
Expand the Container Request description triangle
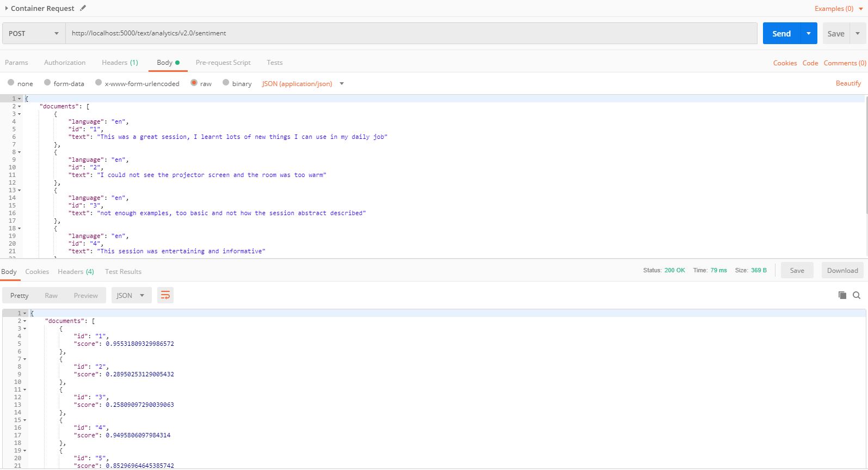point(7,8)
